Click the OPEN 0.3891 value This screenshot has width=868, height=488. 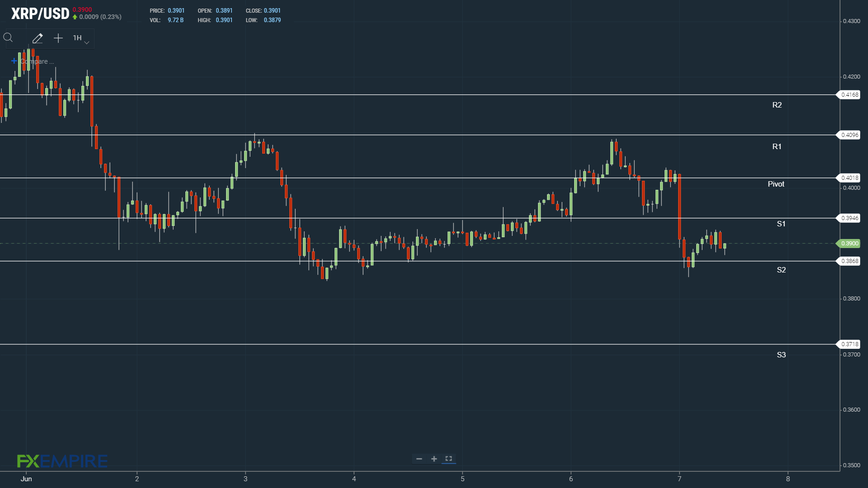(x=224, y=10)
